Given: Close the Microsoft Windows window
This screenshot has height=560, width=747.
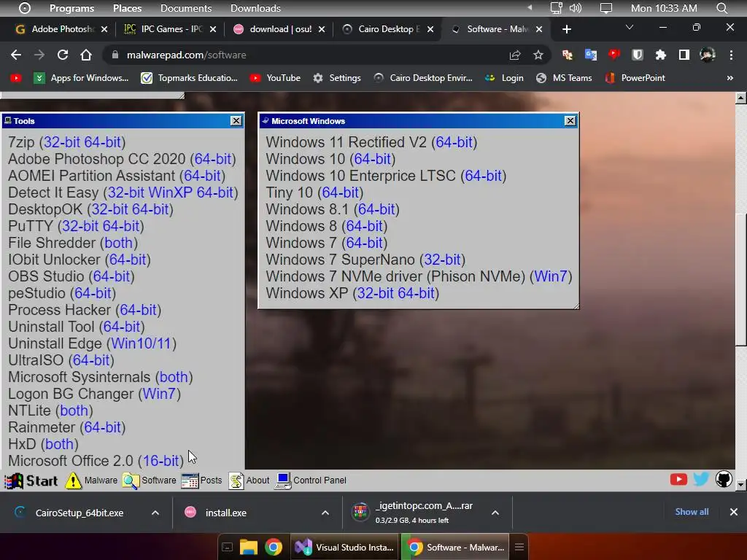Looking at the screenshot, I should click(570, 121).
